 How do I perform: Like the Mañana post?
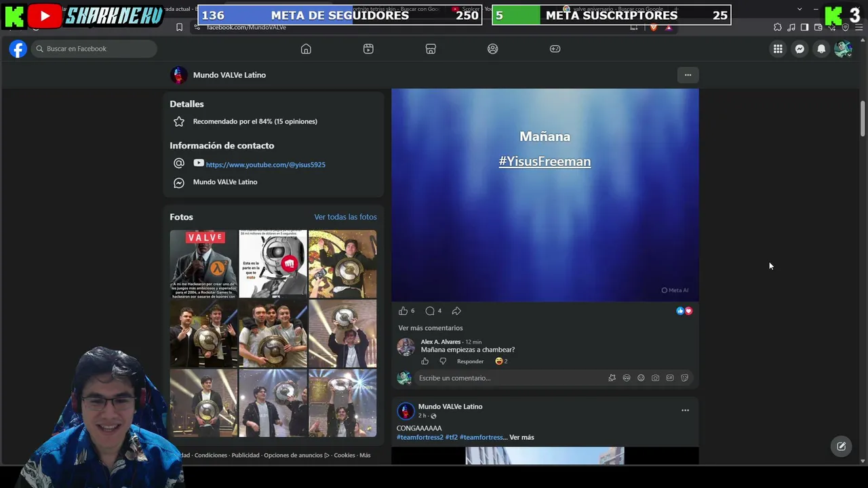pos(403,311)
